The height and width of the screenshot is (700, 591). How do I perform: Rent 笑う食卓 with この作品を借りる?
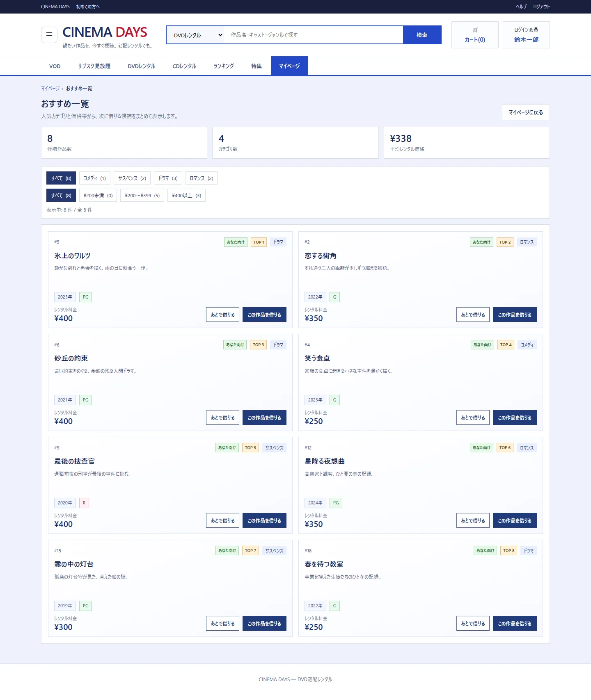click(515, 417)
